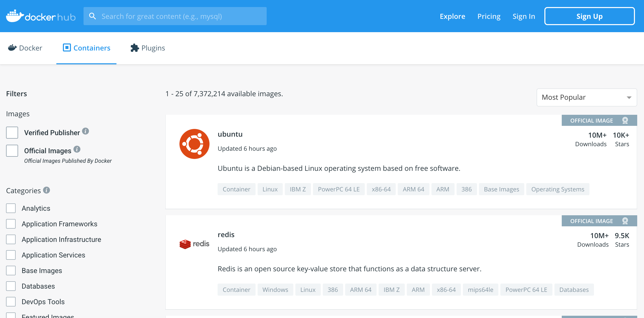Click ubuntu's Operating Systems tag
This screenshot has width=644, height=318.
[x=558, y=189]
